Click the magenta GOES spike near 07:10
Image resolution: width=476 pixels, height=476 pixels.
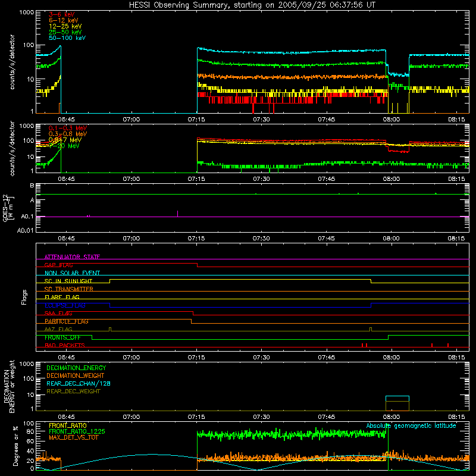177,214
